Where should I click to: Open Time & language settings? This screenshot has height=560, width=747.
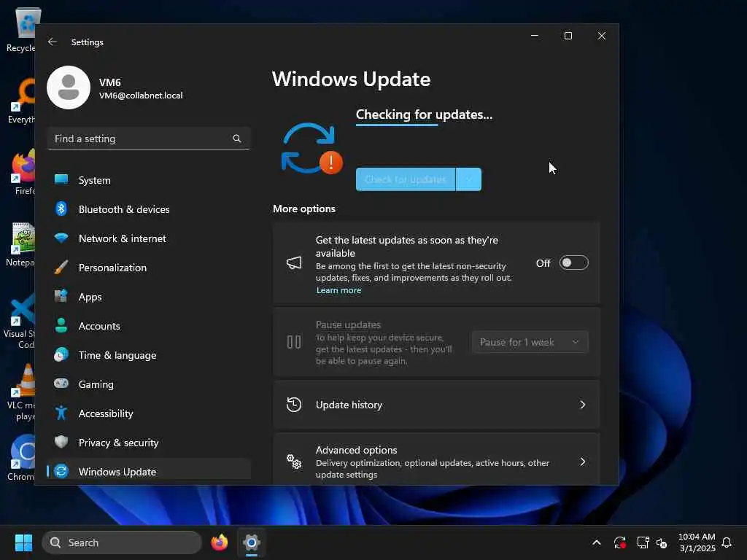point(149,355)
